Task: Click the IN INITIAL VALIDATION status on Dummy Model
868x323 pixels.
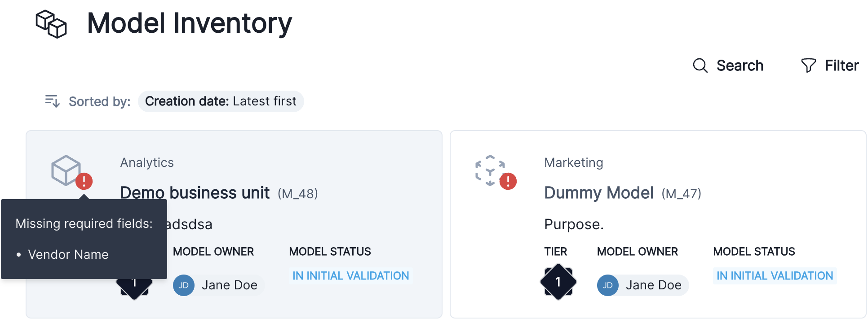Action: [774, 275]
